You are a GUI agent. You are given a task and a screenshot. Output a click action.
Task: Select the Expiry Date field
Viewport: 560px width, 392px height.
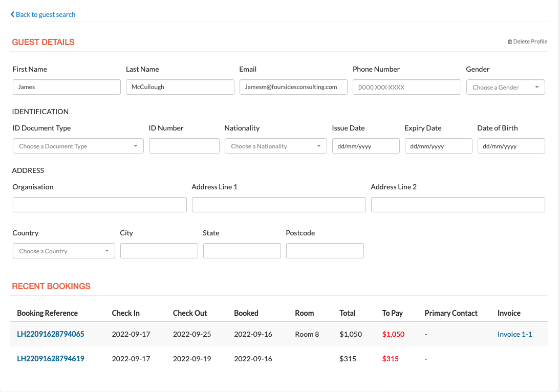[438, 146]
